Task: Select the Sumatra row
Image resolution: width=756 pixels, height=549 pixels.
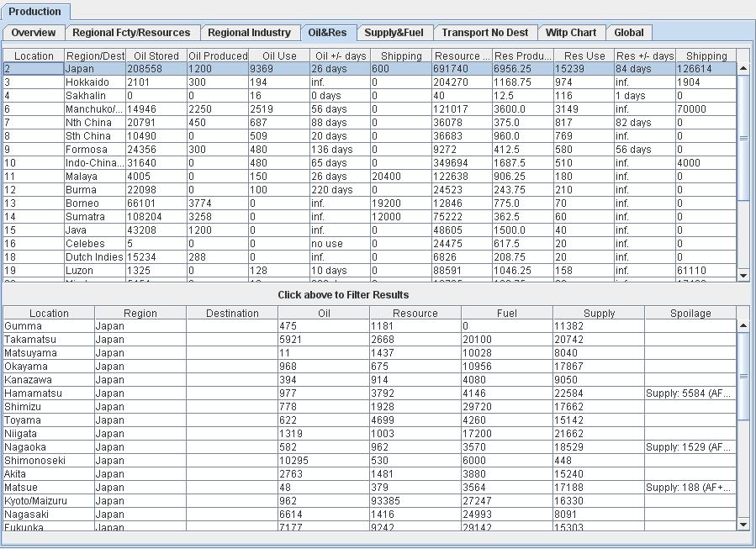Action: pos(370,218)
